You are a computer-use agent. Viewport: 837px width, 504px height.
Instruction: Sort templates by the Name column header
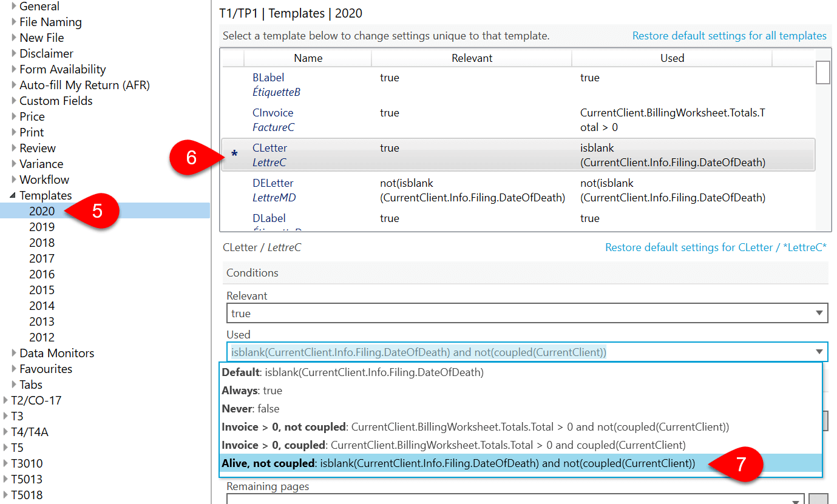click(308, 58)
